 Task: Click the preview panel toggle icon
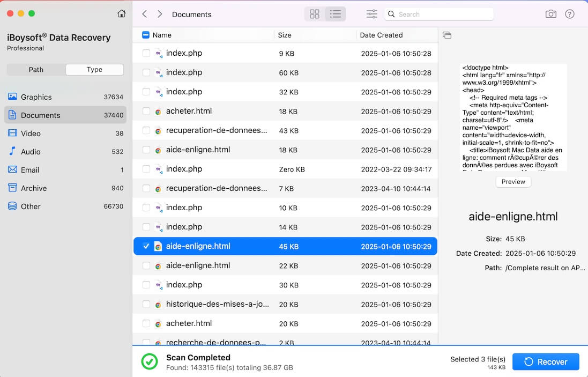tap(447, 35)
